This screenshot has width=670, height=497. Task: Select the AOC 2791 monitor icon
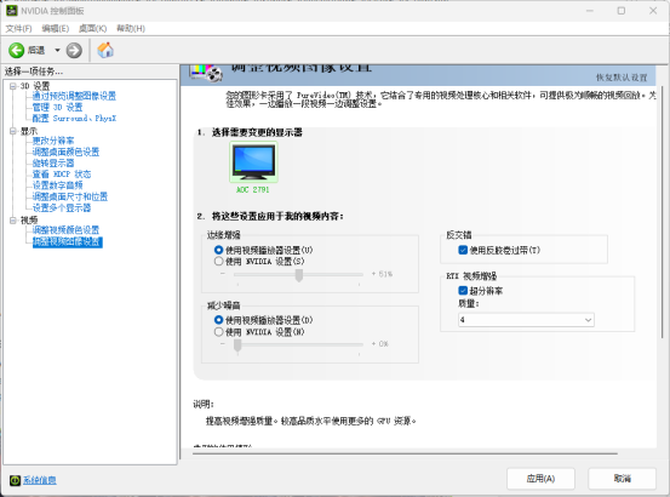point(252,162)
